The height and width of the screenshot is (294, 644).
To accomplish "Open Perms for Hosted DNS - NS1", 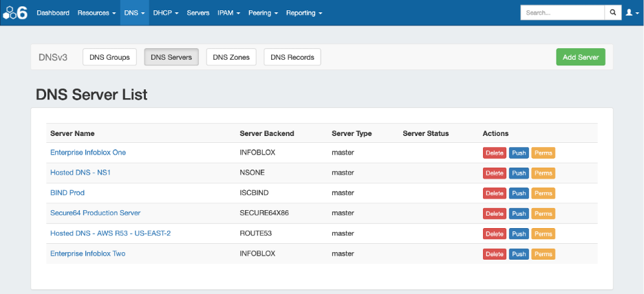I will point(543,173).
